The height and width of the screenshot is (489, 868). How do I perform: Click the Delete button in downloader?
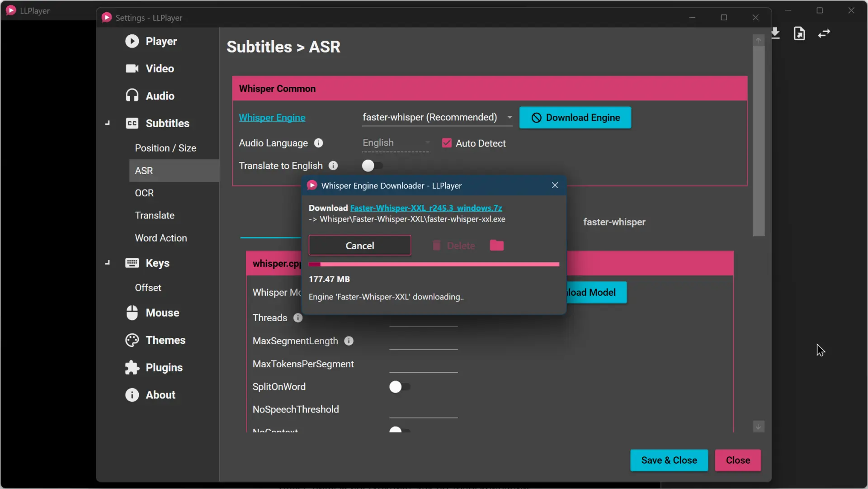point(454,246)
